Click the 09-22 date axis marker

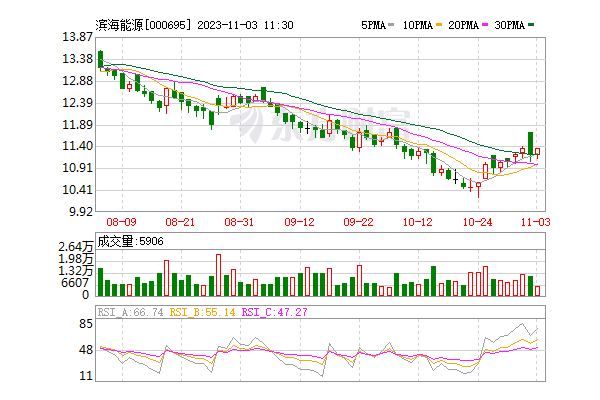[358, 221]
